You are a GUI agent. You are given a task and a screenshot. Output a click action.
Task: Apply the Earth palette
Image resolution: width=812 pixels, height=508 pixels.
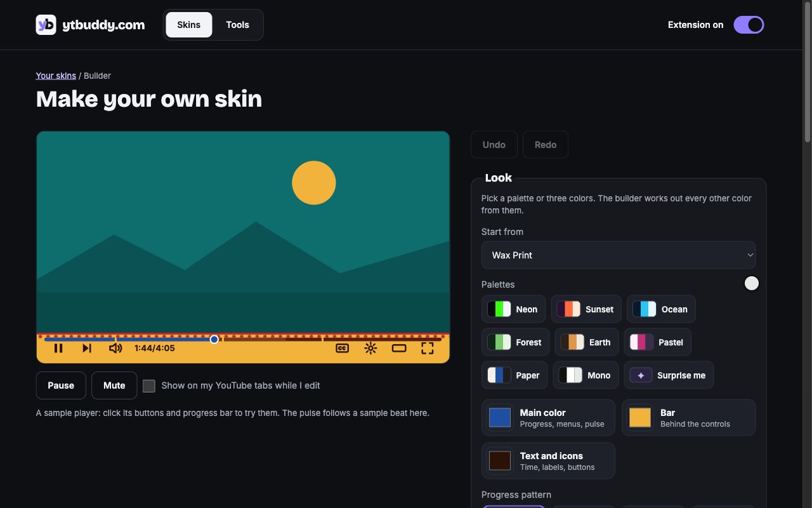(587, 342)
